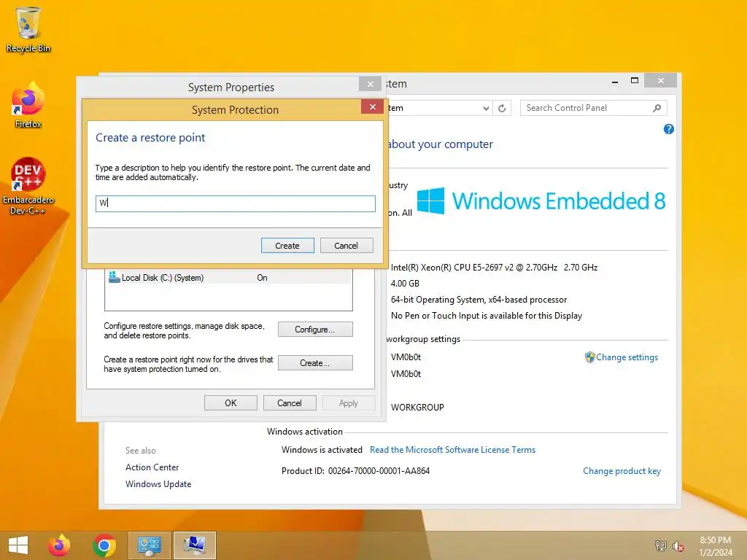Image resolution: width=747 pixels, height=560 pixels.
Task: Click the disabled Apply button
Action: click(348, 402)
